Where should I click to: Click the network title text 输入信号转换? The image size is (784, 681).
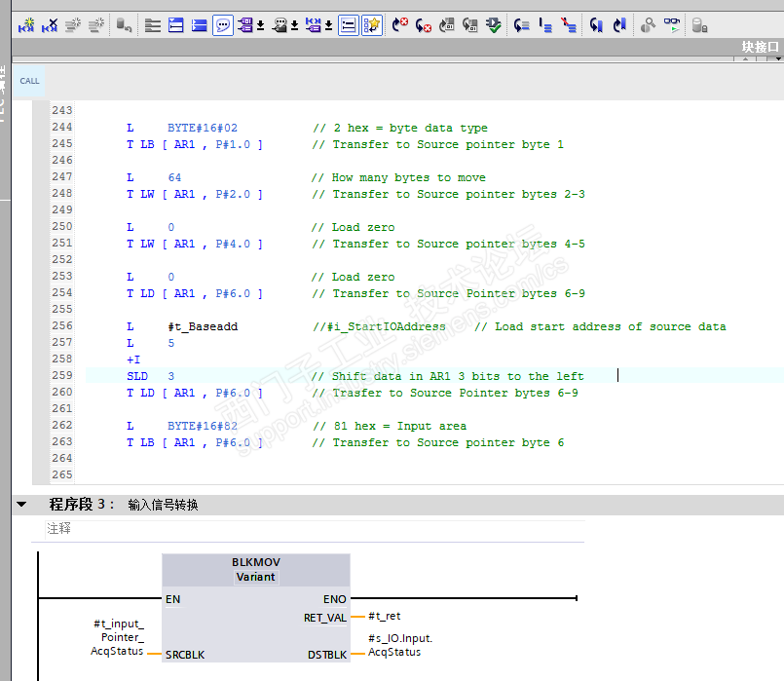pyautogui.click(x=163, y=505)
